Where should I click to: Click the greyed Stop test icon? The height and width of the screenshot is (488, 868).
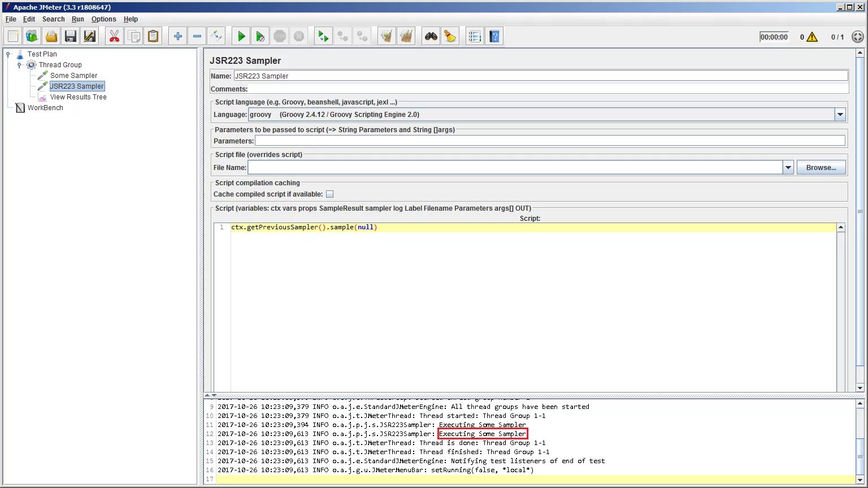280,37
